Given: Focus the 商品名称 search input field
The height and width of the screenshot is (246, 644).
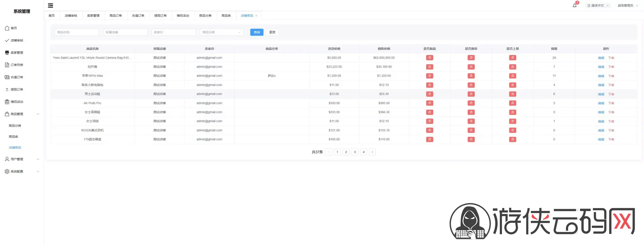Looking at the screenshot, I should pyautogui.click(x=77, y=32).
